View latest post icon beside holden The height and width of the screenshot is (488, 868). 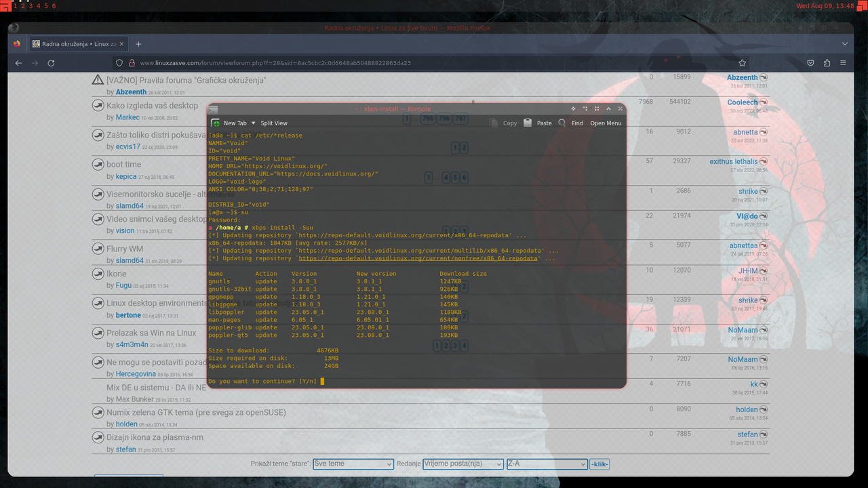point(764,409)
